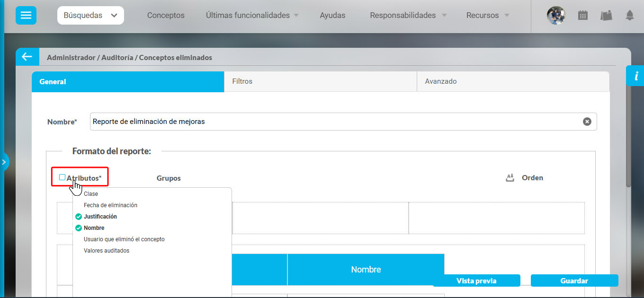The image size is (644, 298).
Task: Open the Búsquedas dropdown
Action: click(x=90, y=15)
